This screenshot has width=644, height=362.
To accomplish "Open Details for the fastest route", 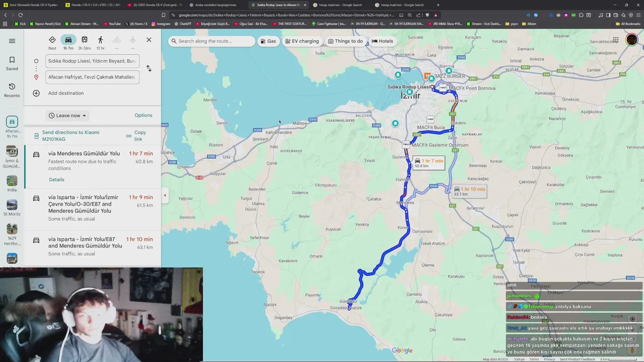I will click(x=56, y=179).
